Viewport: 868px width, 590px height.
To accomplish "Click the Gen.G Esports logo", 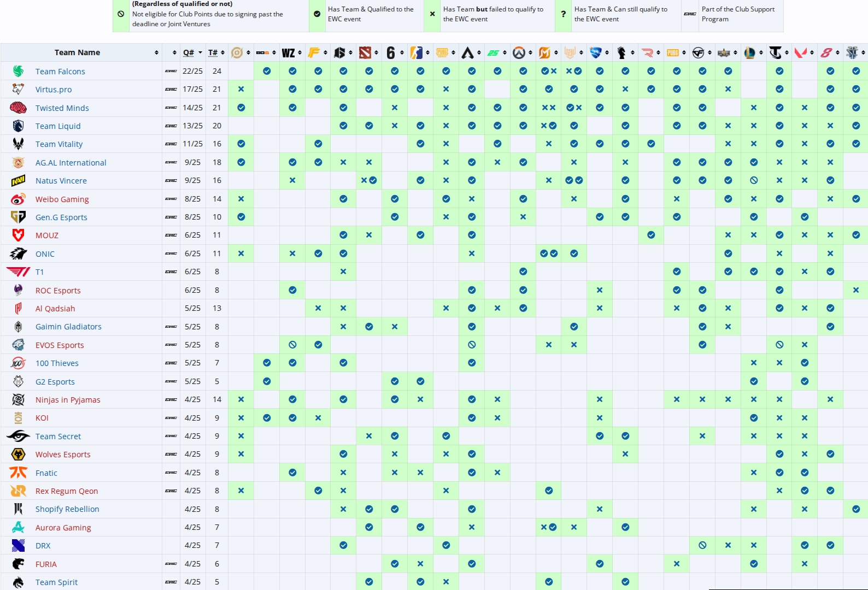I will (18, 217).
